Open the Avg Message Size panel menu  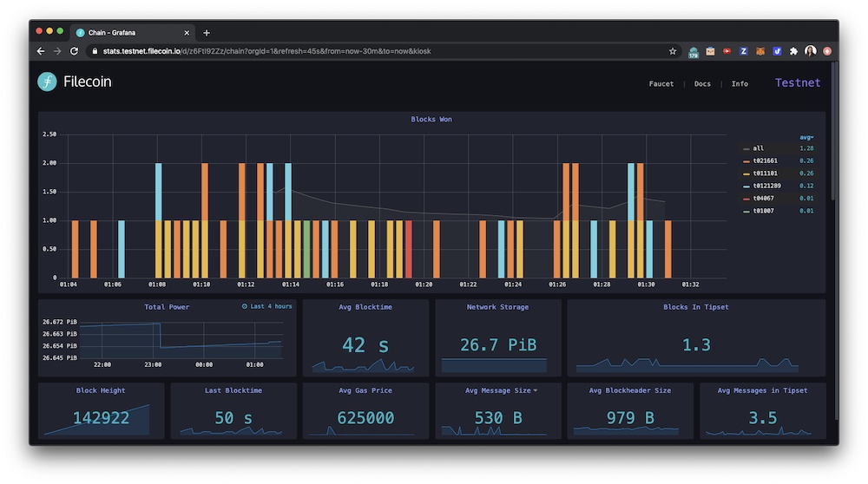500,390
